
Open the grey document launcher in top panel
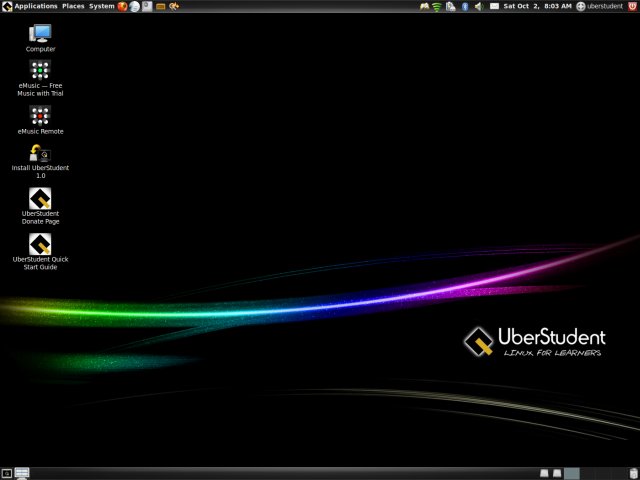[x=147, y=6]
